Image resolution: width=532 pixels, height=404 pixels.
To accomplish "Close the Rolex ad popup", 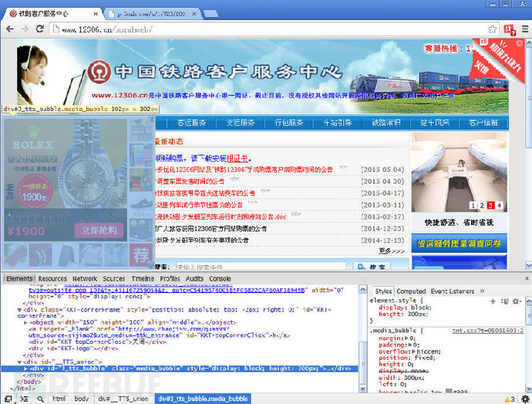I will (x=152, y=120).
